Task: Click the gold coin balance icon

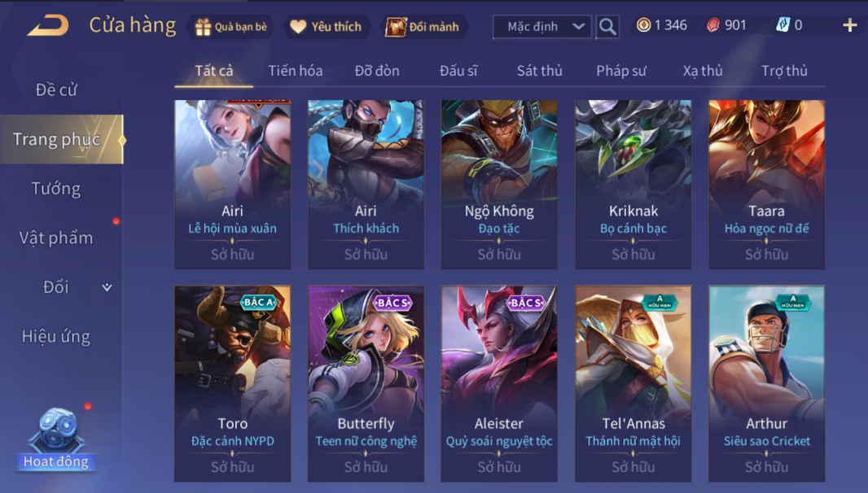Action: [x=643, y=25]
